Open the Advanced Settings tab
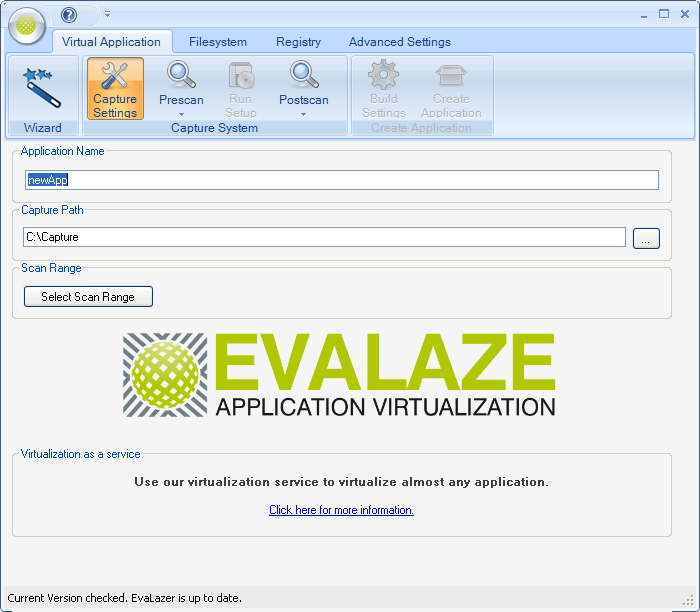700x612 pixels. coord(400,42)
